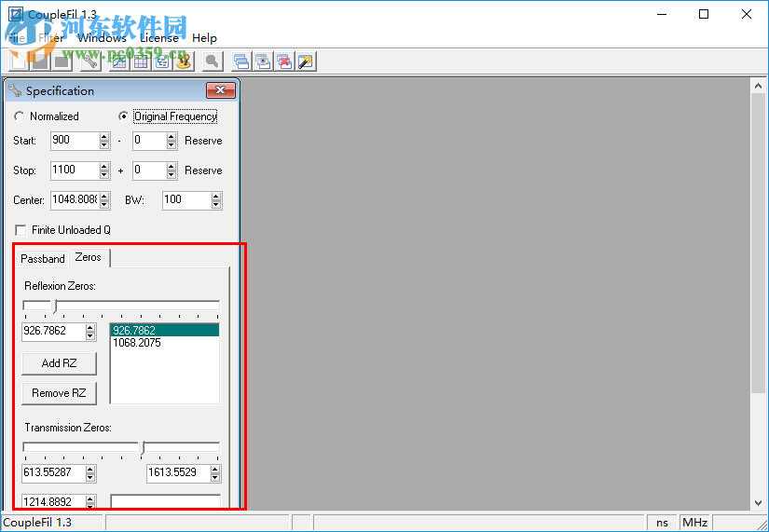Click the CoupleFil title bar app icon
Screen dimensions: 769x532
pos(16,14)
